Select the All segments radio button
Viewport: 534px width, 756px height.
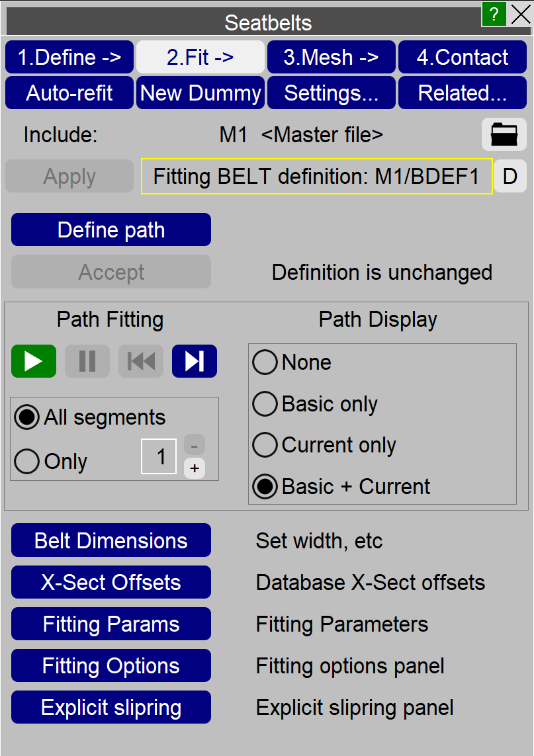pos(27,417)
